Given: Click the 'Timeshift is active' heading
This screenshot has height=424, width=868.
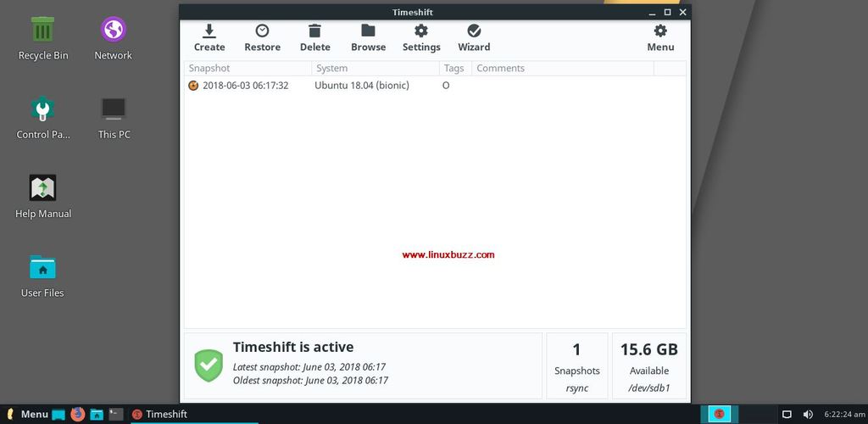Looking at the screenshot, I should [292, 347].
